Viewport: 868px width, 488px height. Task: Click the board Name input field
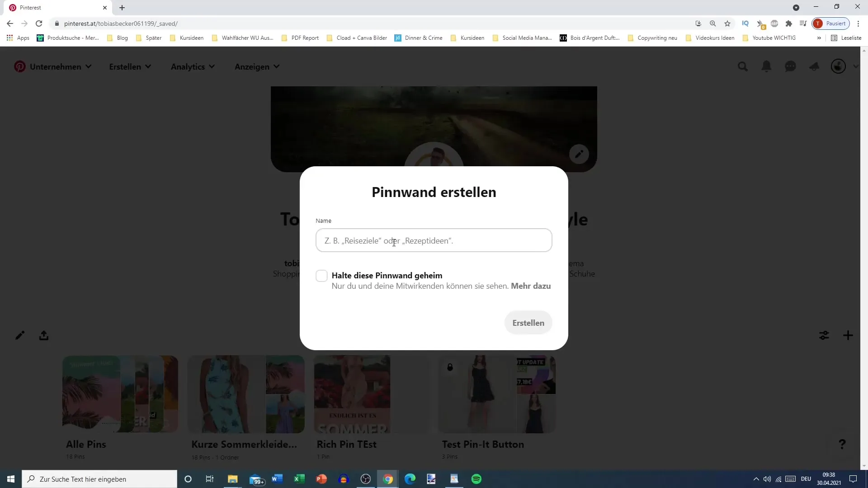tap(434, 240)
